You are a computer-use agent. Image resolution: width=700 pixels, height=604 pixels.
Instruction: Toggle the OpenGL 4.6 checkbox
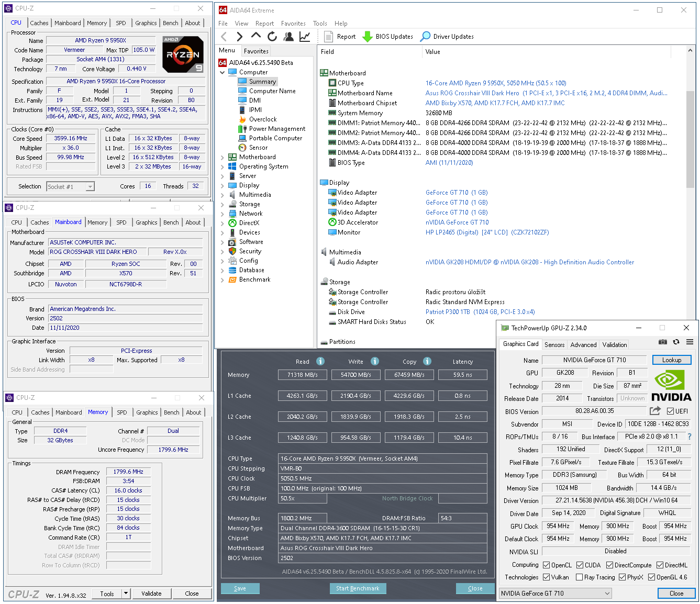point(651,577)
